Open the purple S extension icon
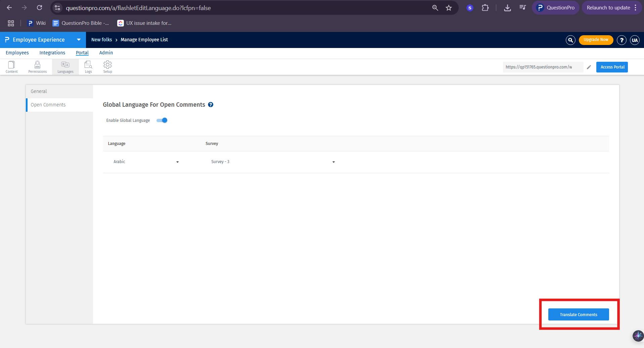This screenshot has width=644, height=348. 470,8
